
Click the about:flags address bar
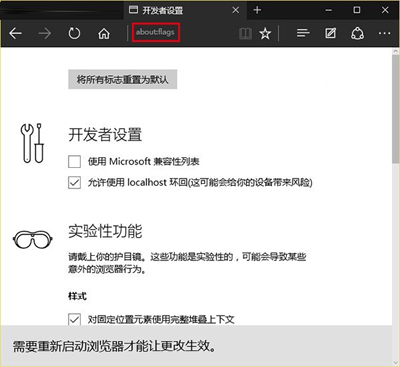pos(156,32)
